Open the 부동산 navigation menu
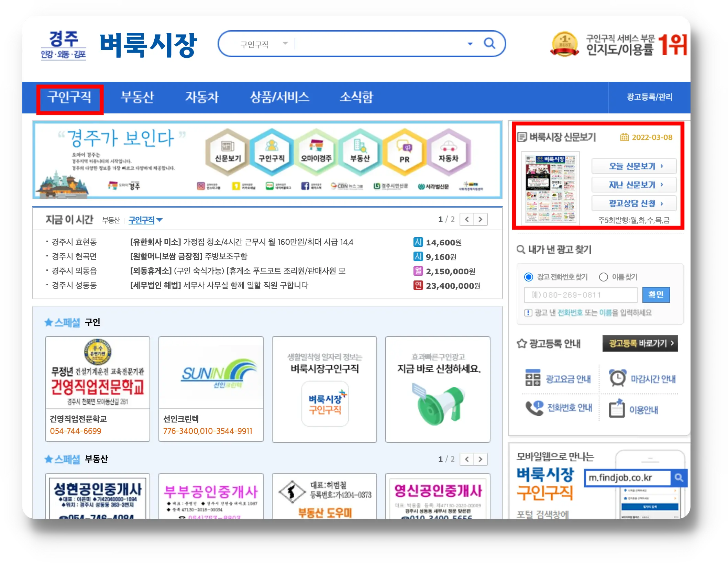728x563 pixels. point(137,97)
